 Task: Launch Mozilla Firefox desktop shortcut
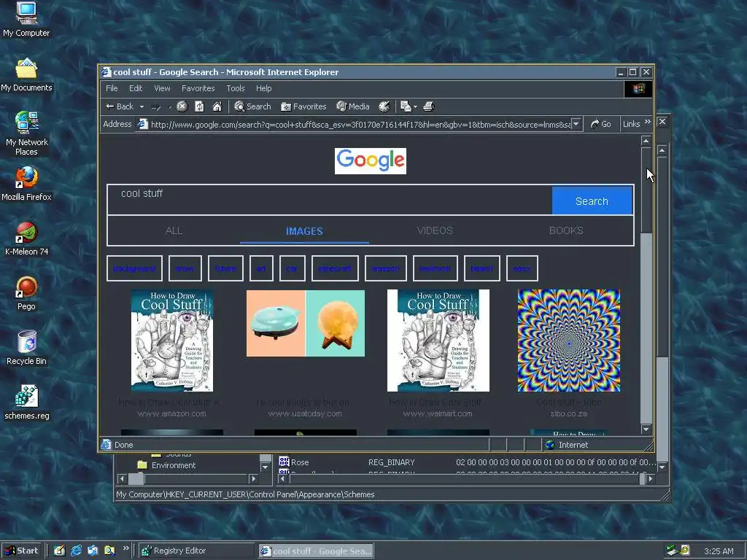26,184
